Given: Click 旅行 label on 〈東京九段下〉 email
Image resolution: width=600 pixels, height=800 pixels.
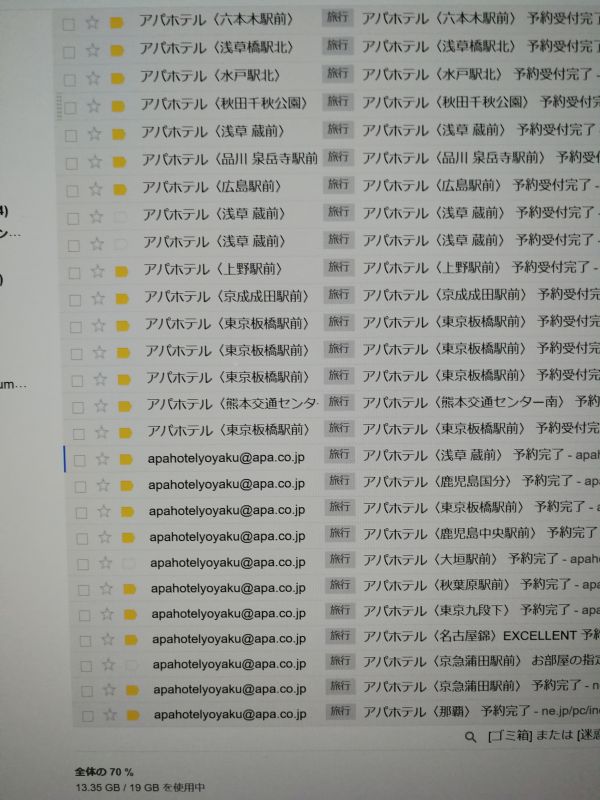Looking at the screenshot, I should tap(340, 609).
